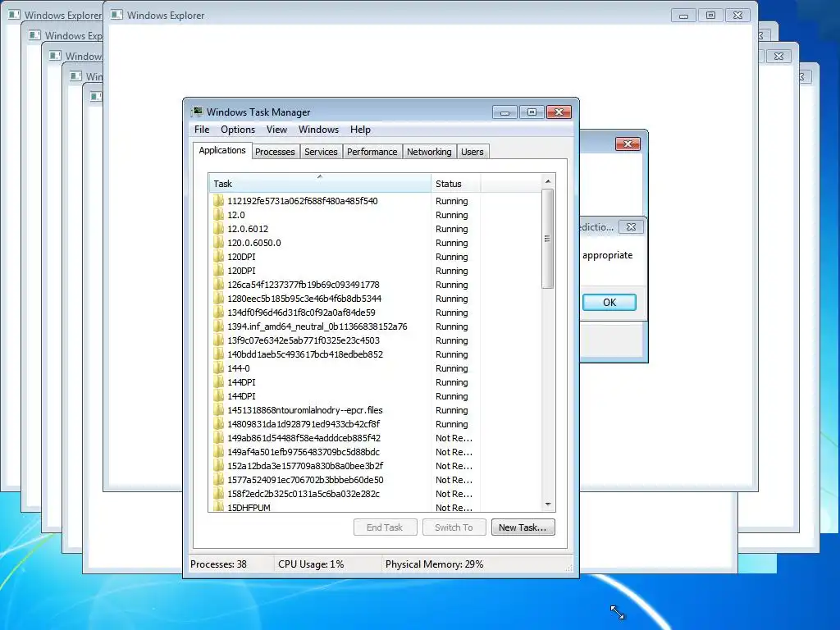The image size is (840, 630).
Task: Click folder icon of 140bdd1aeb5c493617bcb418edbeb852
Action: (x=218, y=354)
